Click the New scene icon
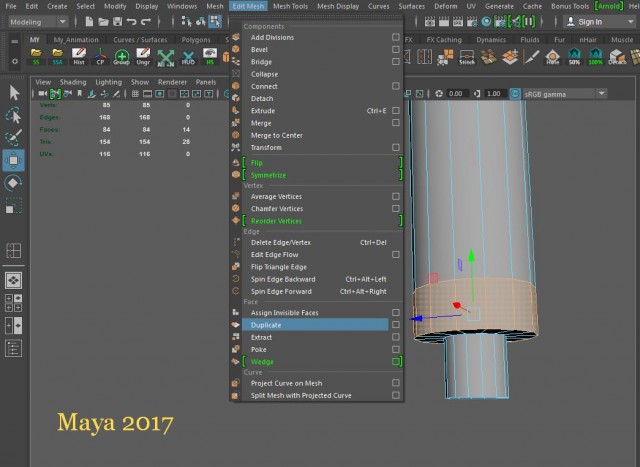 click(89, 21)
